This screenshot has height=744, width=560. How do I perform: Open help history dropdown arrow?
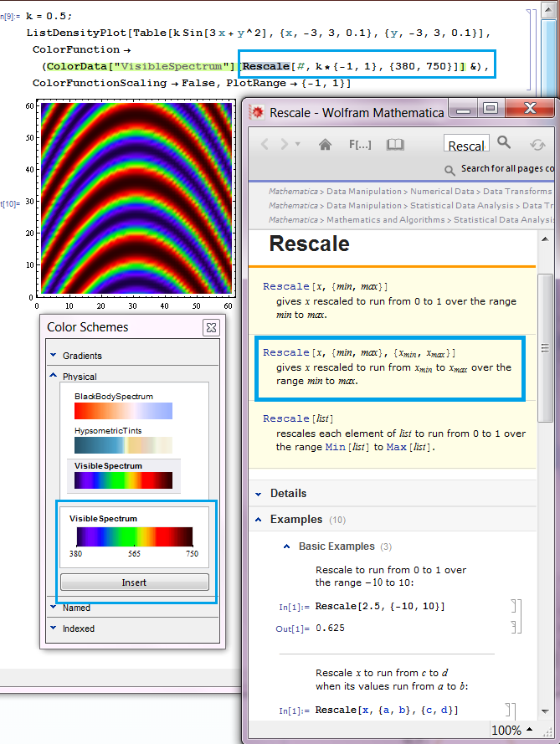[297, 144]
